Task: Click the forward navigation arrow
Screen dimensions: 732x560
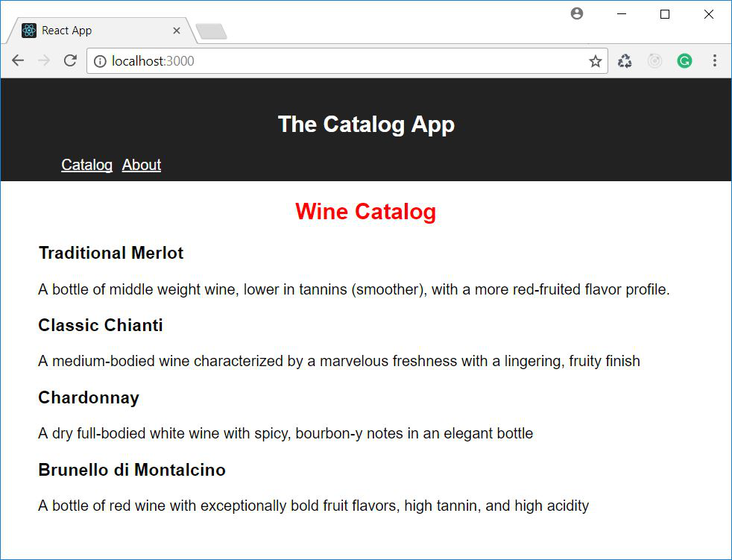Action: click(x=44, y=60)
